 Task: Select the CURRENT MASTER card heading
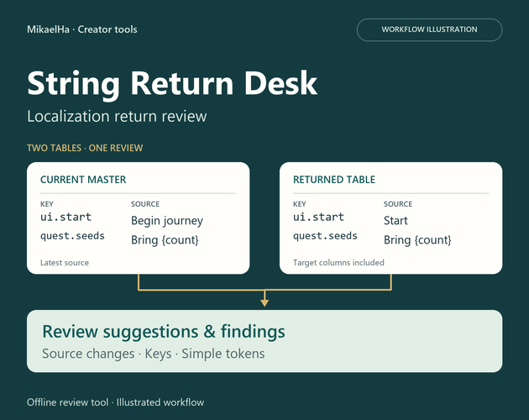83,179
